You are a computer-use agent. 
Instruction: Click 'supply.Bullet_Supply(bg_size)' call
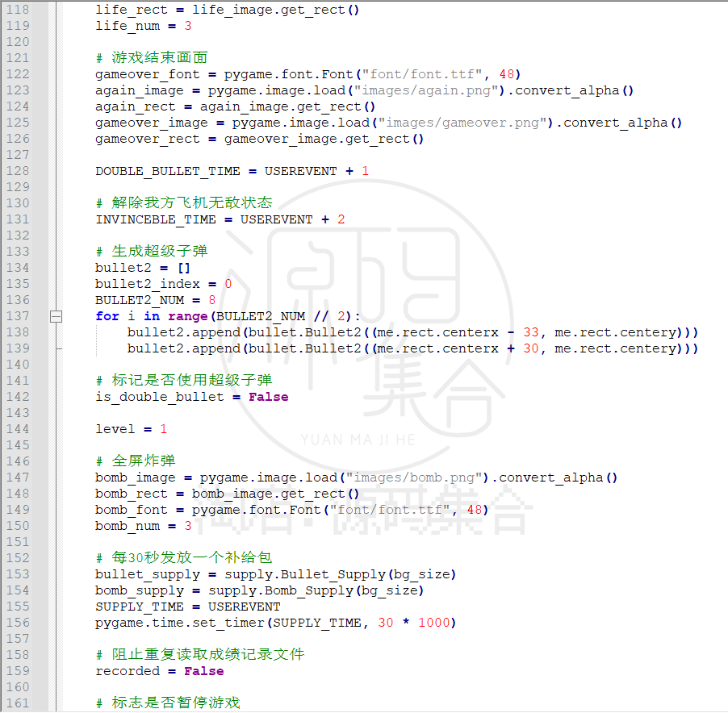tap(341, 574)
